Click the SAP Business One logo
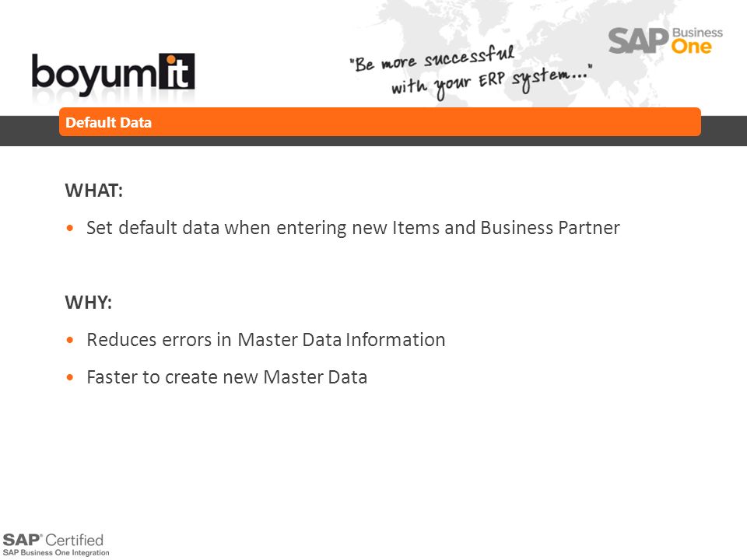Screen dimensions: 747x560 tap(665, 40)
